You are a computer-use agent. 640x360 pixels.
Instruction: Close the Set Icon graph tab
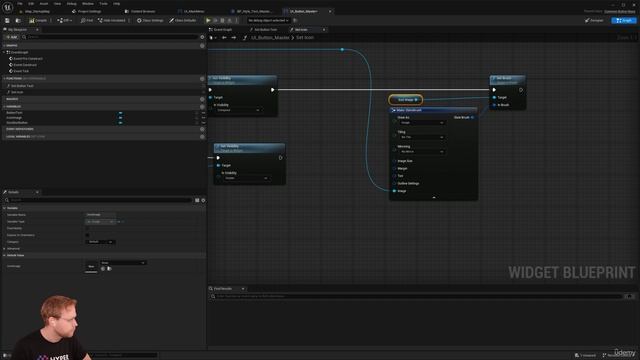(x=324, y=30)
